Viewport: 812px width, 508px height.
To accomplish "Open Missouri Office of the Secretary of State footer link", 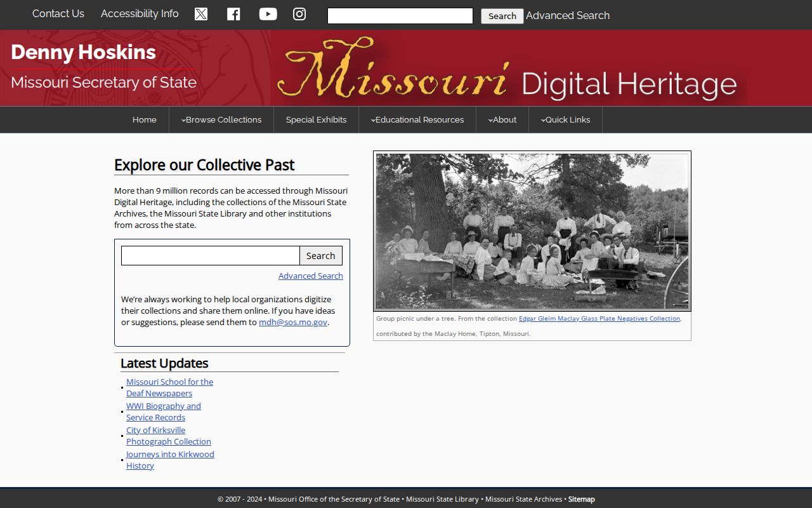I will point(334,499).
